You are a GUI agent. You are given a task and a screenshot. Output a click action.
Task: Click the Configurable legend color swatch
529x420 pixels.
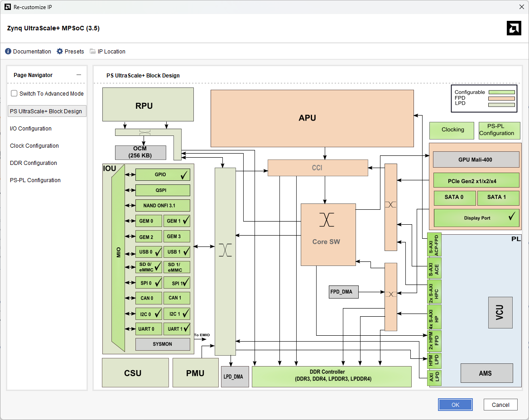(501, 92)
